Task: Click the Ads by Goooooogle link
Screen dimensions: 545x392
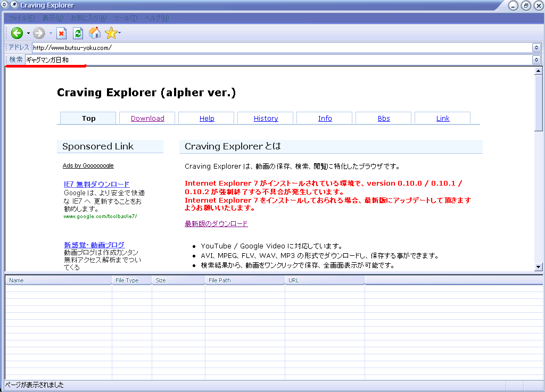Action: [88, 165]
